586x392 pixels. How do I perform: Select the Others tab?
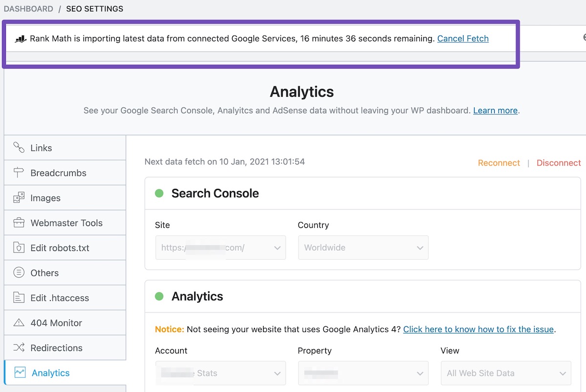pyautogui.click(x=65, y=272)
